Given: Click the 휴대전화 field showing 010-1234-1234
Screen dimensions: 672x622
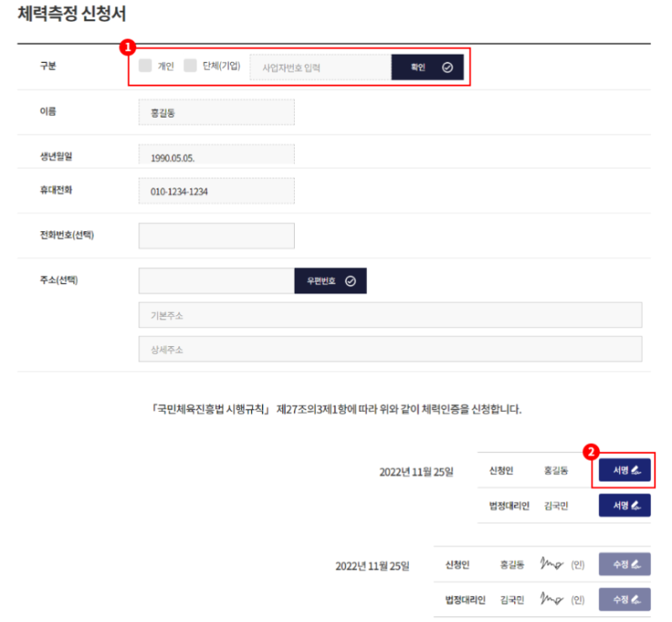Looking at the screenshot, I should 217,191.
